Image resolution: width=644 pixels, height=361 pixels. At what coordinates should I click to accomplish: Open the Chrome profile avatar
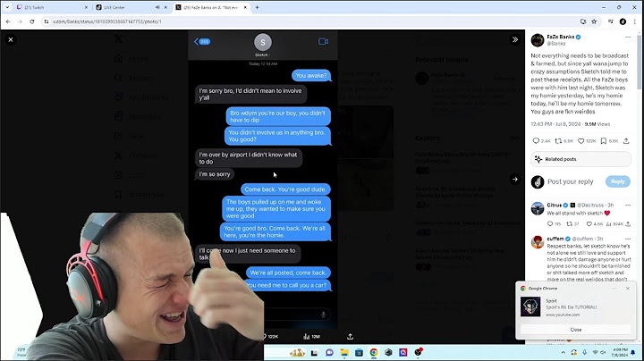tap(623, 21)
